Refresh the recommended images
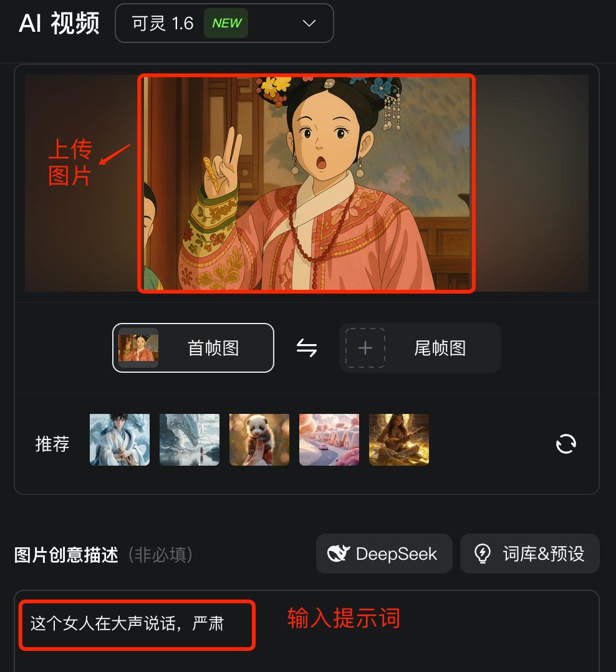This screenshot has height=672, width=616. (566, 444)
